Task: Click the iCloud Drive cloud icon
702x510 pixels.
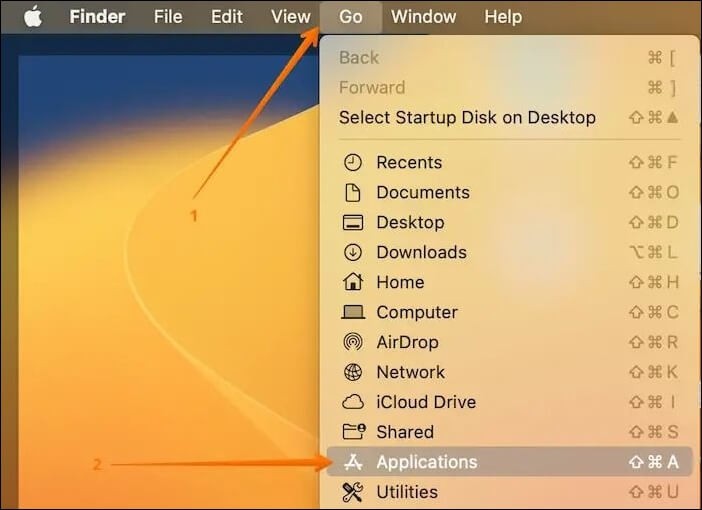Action: click(352, 402)
